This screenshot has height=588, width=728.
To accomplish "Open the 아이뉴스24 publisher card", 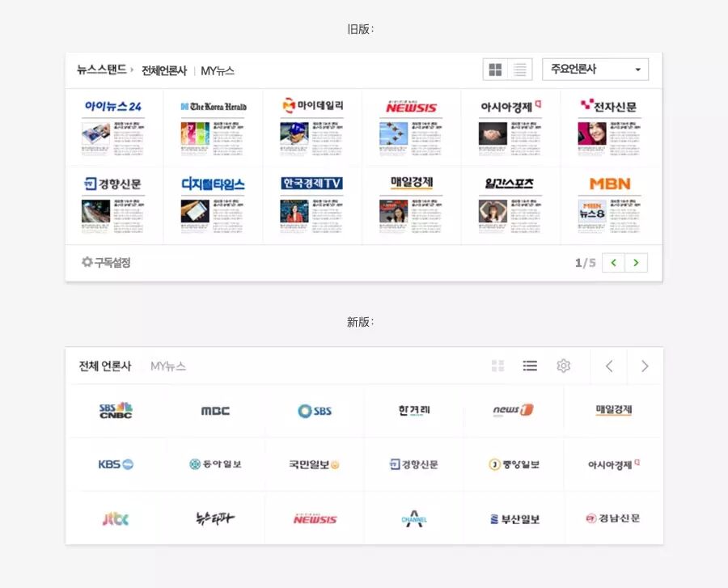I will (x=113, y=127).
